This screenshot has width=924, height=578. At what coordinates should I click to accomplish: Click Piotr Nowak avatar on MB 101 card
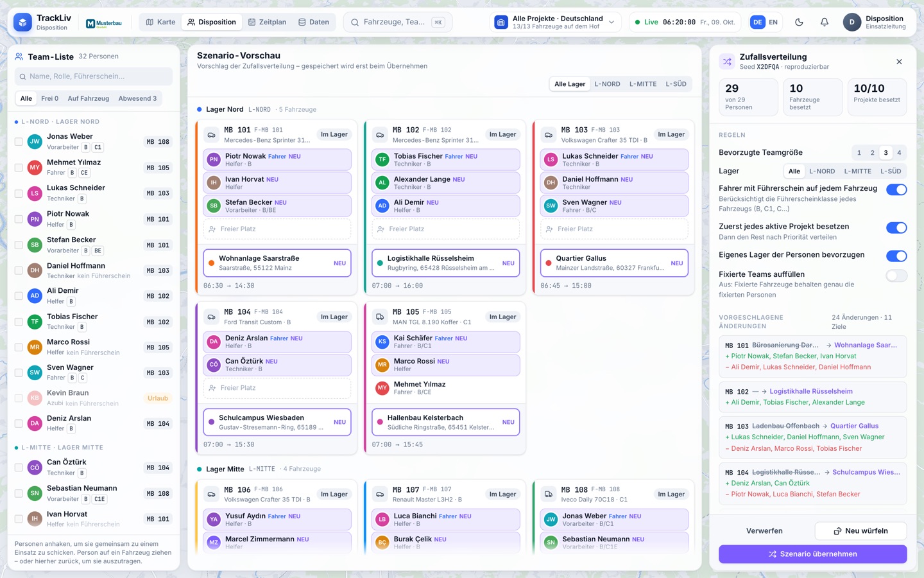point(214,159)
